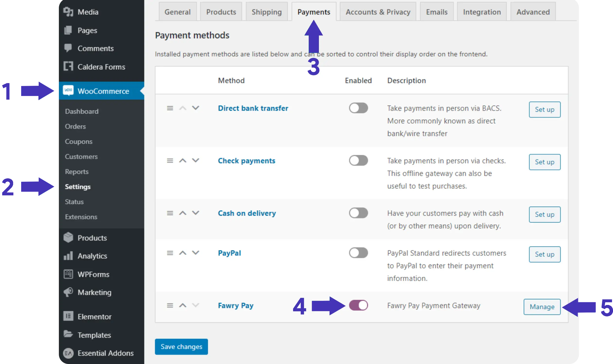613x364 pixels.
Task: Open the Check payments link
Action: 246,161
